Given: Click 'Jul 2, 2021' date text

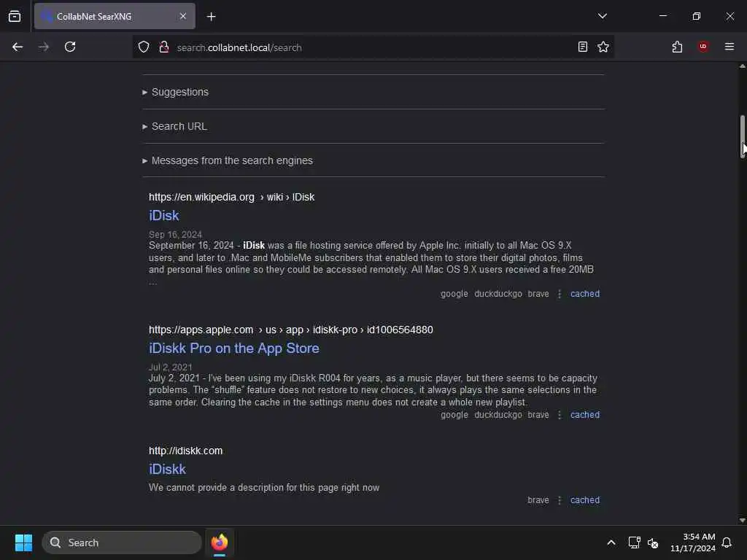Looking at the screenshot, I should pos(171,367).
